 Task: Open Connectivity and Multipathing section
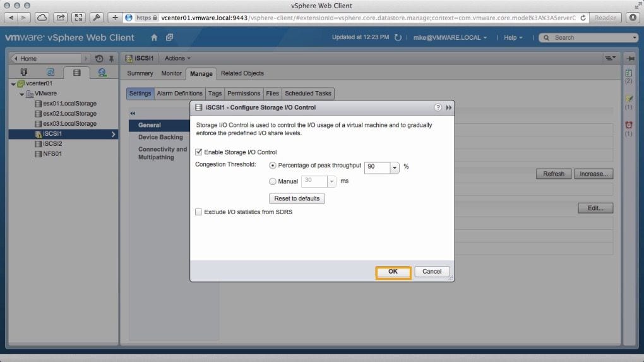click(x=162, y=154)
